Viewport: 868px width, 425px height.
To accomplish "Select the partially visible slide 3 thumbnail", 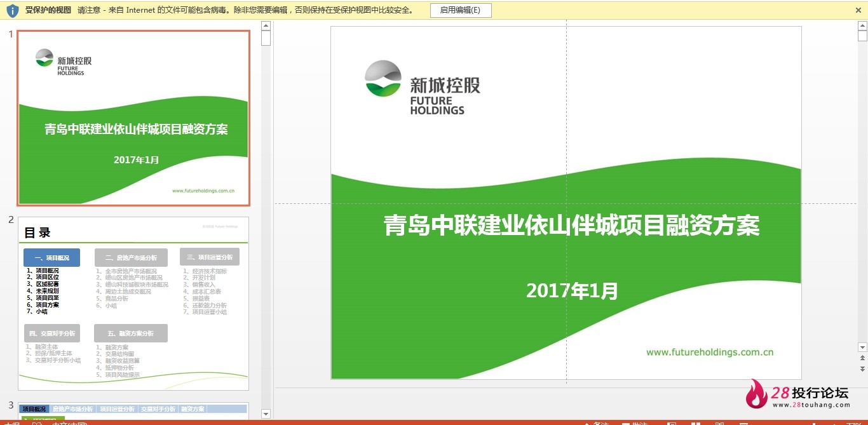I will [133, 410].
